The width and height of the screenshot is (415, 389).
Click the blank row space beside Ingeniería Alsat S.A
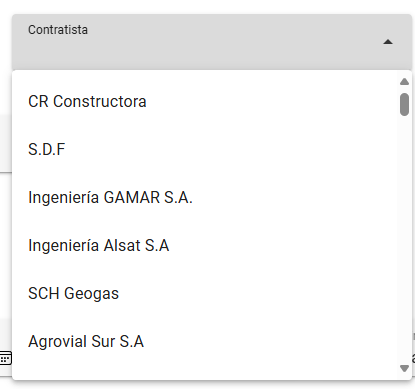(x=283, y=245)
